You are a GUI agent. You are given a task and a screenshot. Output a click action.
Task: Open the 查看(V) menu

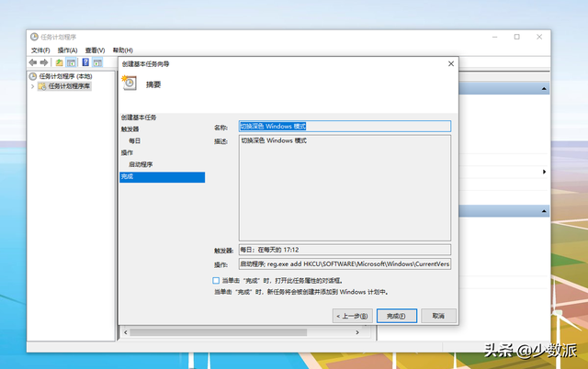point(95,50)
